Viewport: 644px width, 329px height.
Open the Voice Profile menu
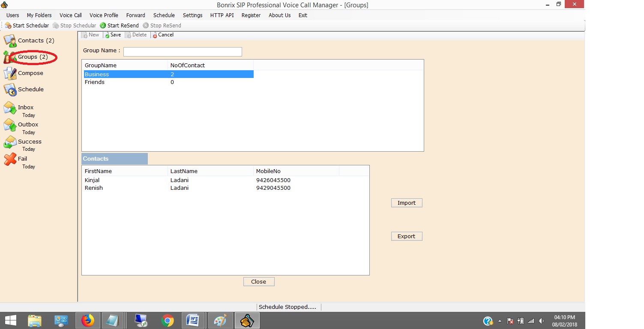click(x=104, y=15)
